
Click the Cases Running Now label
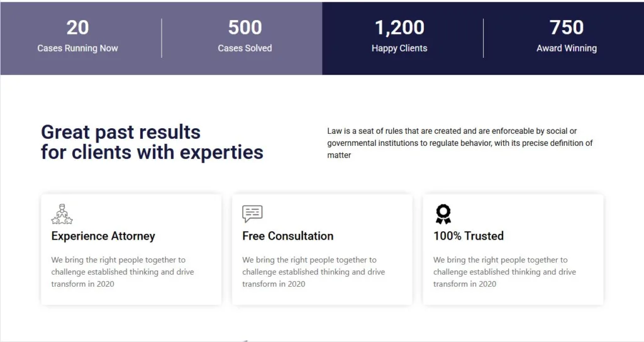click(77, 48)
